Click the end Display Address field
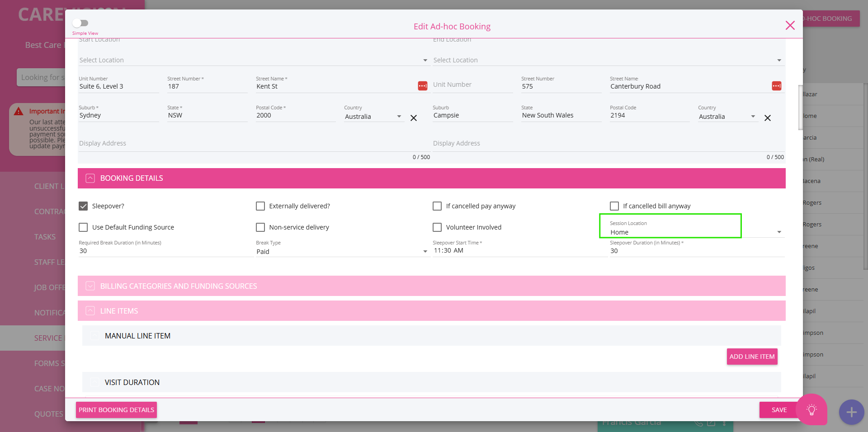Image resolution: width=868 pixels, height=432 pixels. pos(609,144)
